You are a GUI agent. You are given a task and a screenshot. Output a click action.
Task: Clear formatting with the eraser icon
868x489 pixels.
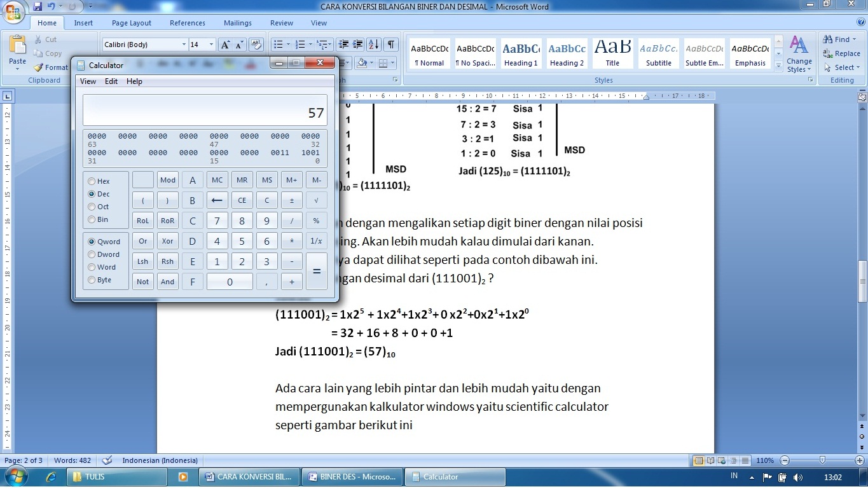point(256,45)
